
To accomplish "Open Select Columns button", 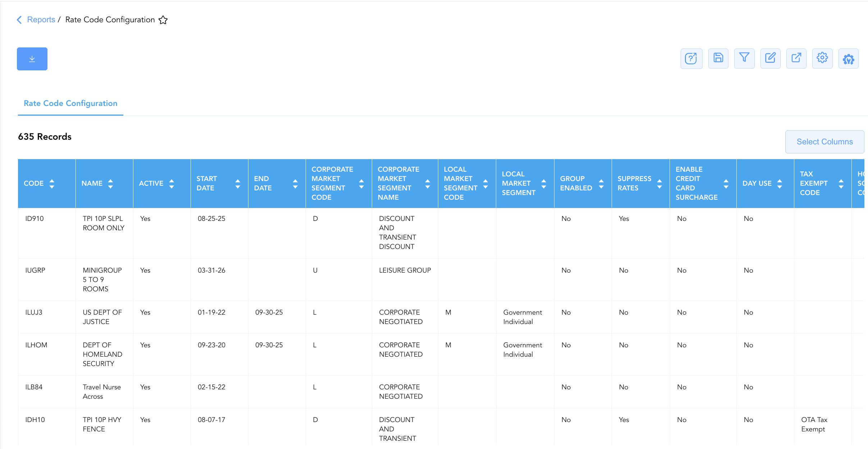I will click(x=824, y=142).
